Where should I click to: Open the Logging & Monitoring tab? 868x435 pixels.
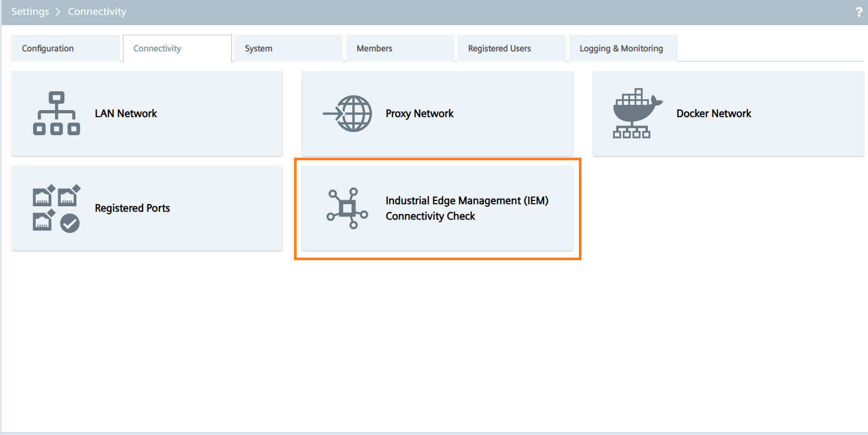tap(621, 49)
